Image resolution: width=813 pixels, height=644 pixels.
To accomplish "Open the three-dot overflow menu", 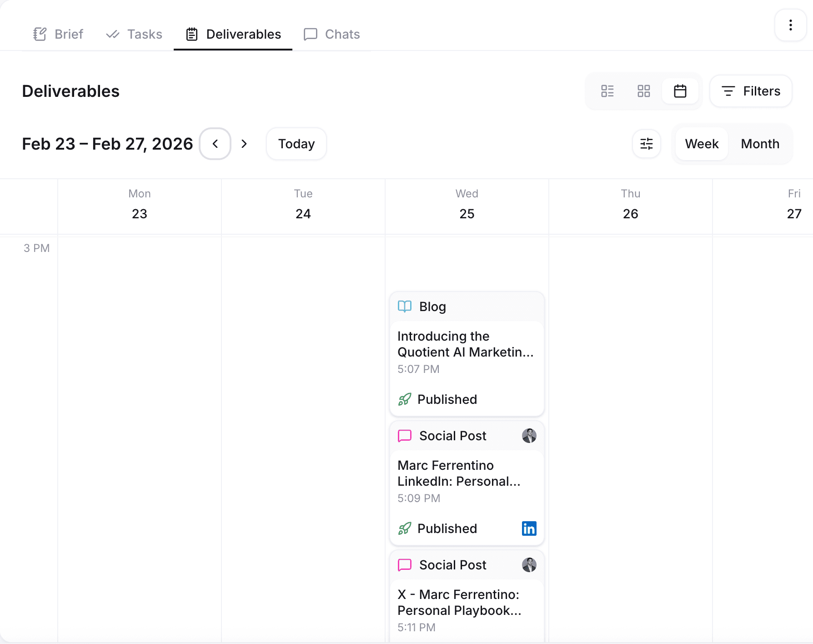I will tap(790, 25).
